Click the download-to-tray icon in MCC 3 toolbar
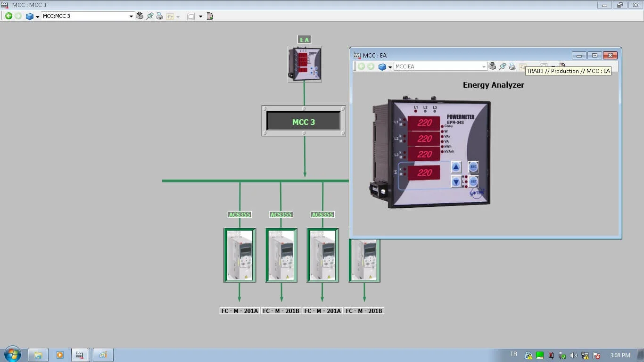Viewport: 644px width, 362px height. point(140,16)
